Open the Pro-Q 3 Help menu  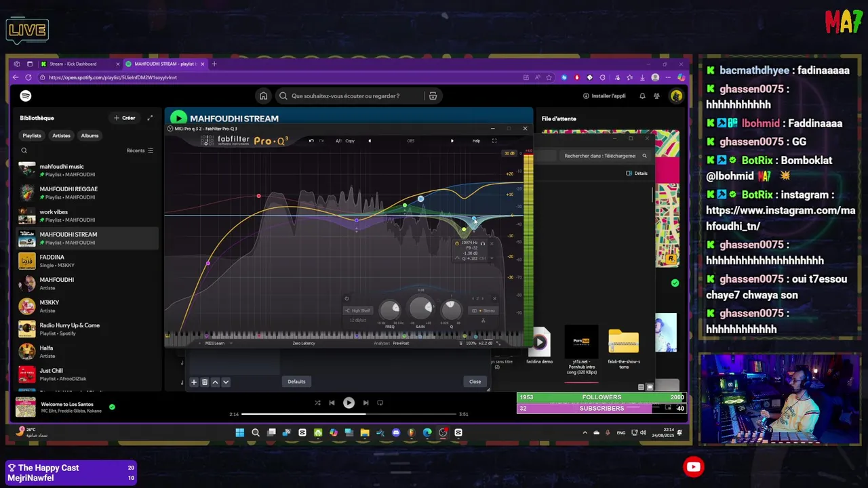[476, 141]
